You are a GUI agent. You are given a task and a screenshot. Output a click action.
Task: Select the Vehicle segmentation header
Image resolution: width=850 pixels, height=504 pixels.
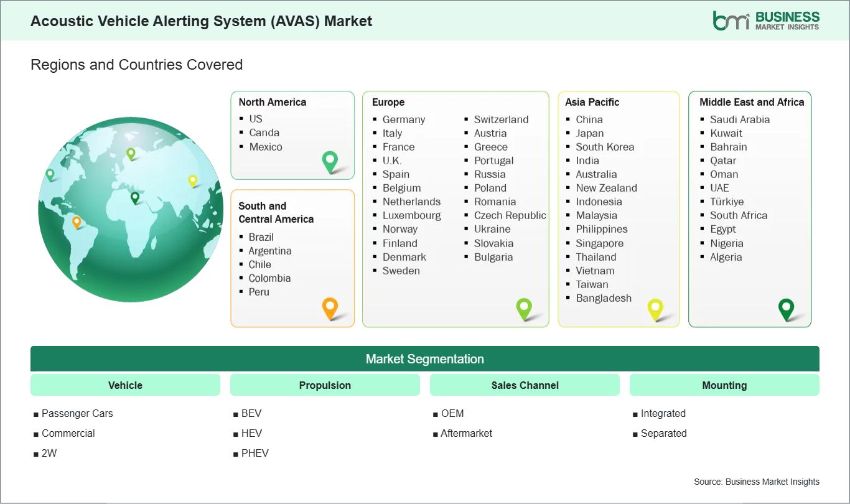click(125, 385)
